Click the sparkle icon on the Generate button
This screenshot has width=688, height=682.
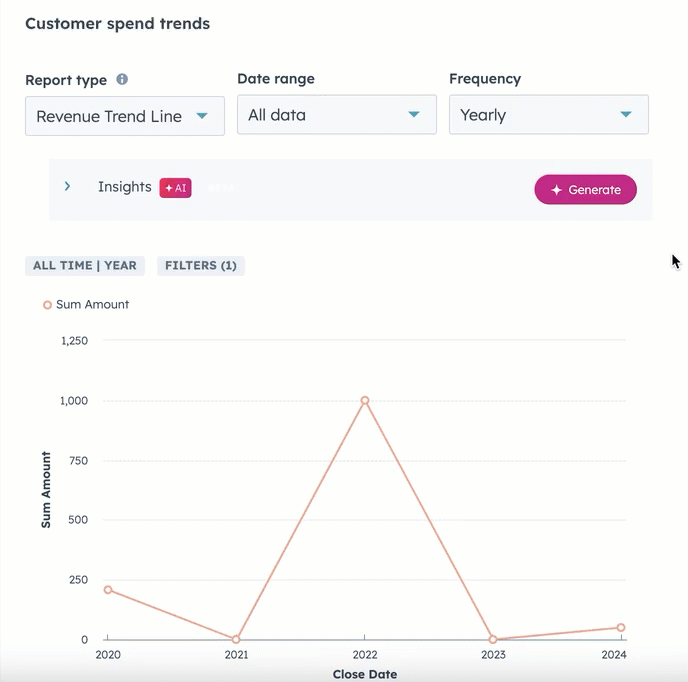(557, 190)
